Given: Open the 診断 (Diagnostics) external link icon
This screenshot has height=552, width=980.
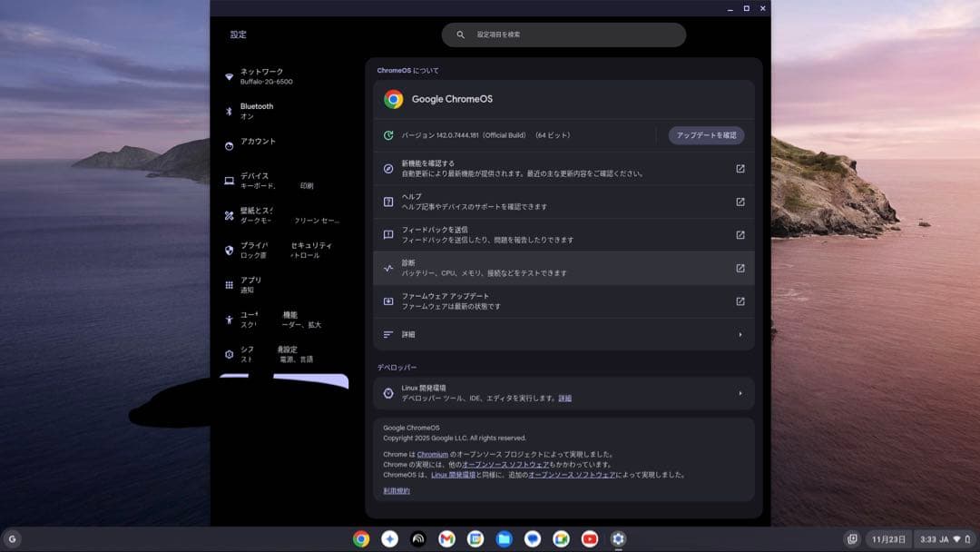Looking at the screenshot, I should pos(740,268).
